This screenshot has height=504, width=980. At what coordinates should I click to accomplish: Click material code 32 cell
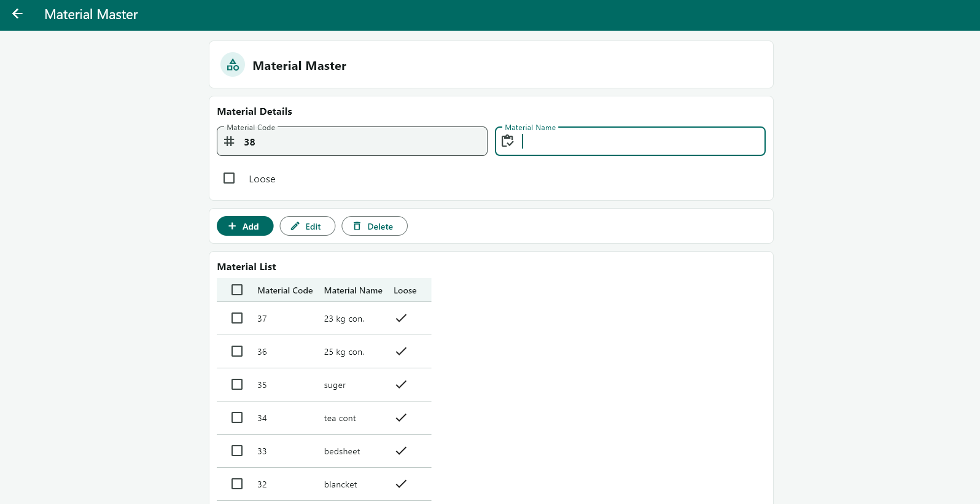262,484
